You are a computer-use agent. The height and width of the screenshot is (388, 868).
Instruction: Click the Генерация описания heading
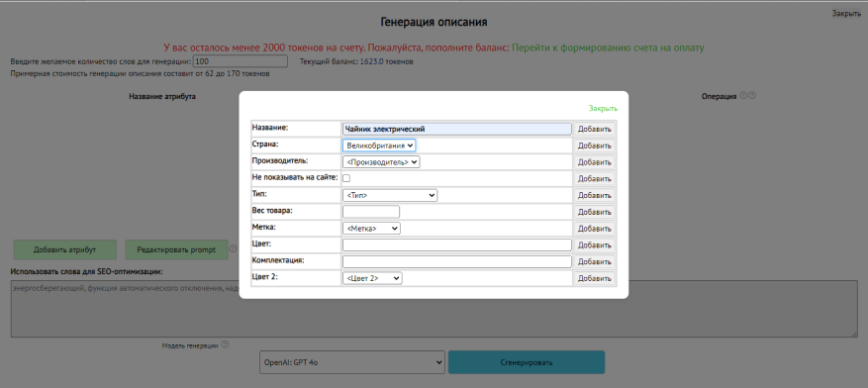coord(434,22)
